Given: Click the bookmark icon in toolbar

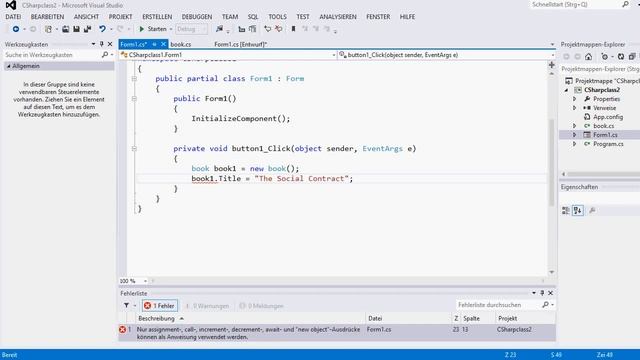Looking at the screenshot, I should tap(293, 29).
